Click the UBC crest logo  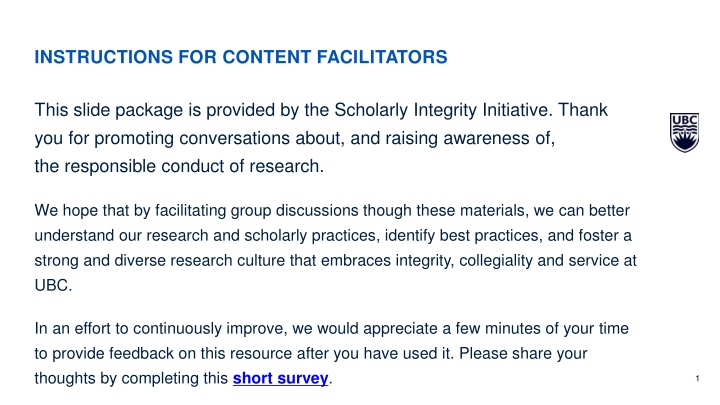point(682,132)
